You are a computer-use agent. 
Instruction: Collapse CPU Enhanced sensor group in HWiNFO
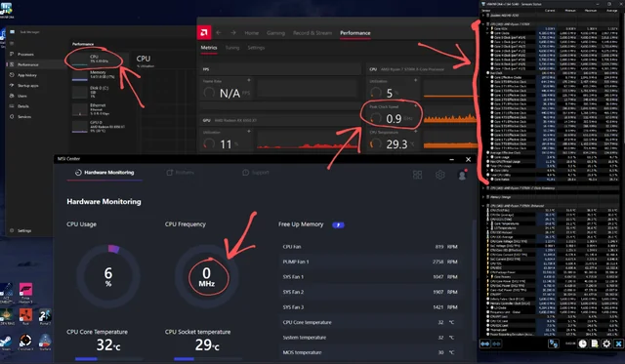click(483, 206)
